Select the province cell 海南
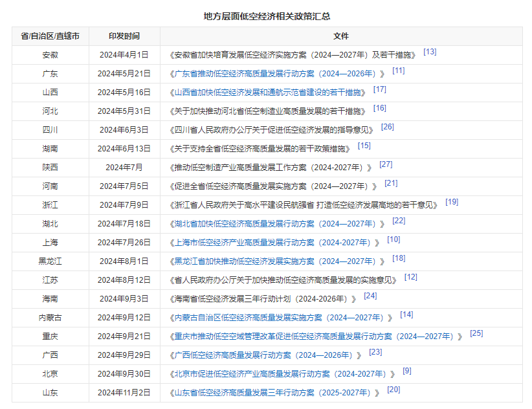 [x=50, y=299]
